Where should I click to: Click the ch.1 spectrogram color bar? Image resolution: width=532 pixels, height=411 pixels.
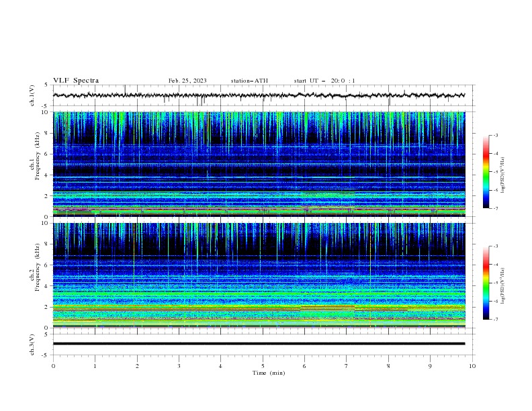tap(486, 172)
